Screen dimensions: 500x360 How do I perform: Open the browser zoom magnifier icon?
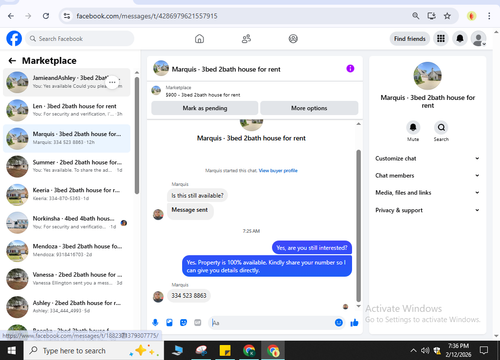415,16
